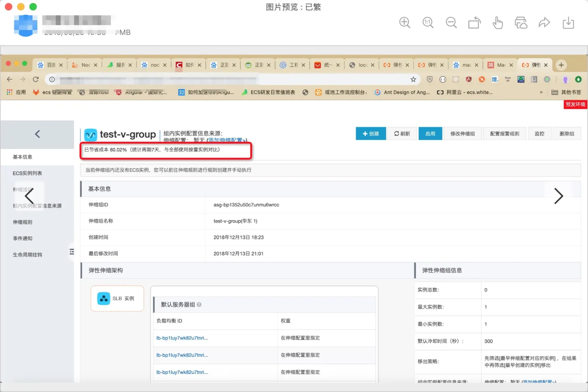This screenshot has width=588, height=392.
Task: Select the hand pointer tool
Action: [498, 23]
